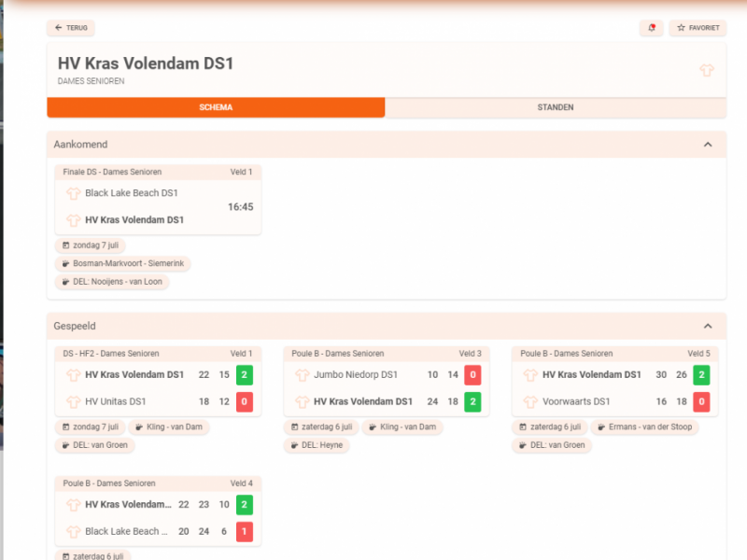Click the Black Lake Beach shirt icon in the Veld 4 match
The height and width of the screenshot is (560, 747).
click(x=74, y=531)
